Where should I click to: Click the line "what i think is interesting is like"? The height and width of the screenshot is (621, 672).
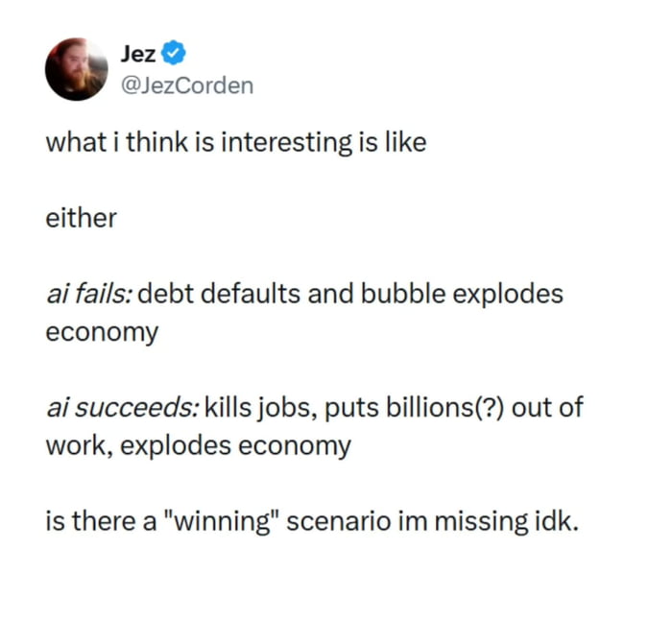point(235,143)
